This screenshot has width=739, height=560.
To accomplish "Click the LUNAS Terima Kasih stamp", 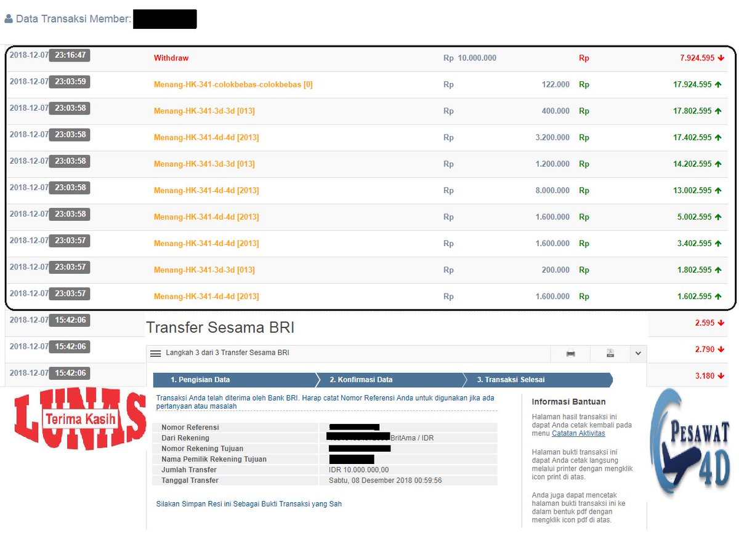I will (80, 420).
